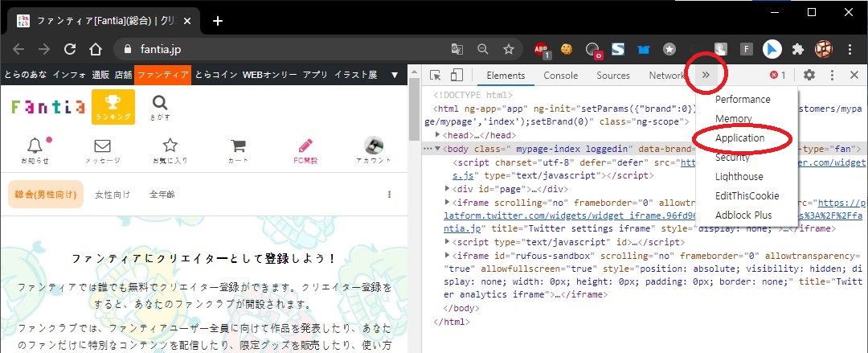
Task: Toggle the DevTools device toolbar
Action: point(457,76)
